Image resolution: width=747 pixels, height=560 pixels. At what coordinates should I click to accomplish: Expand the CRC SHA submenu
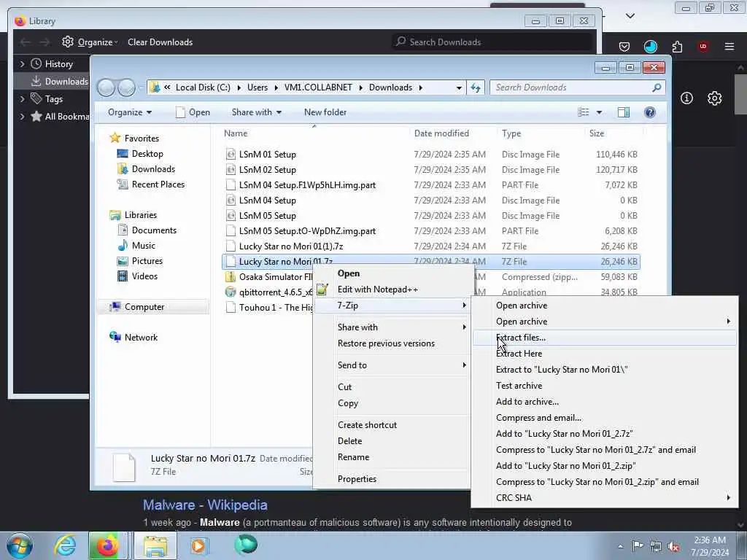[605, 497]
